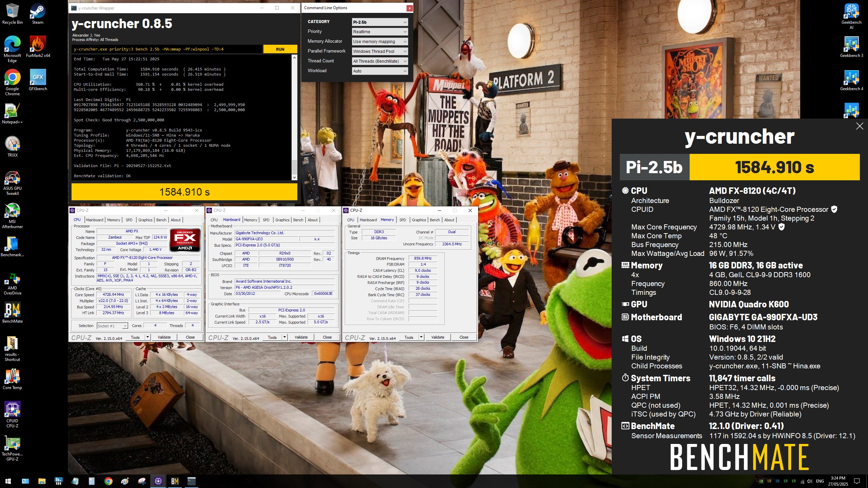Open the Notepad++ desktop icon

pos(13,113)
